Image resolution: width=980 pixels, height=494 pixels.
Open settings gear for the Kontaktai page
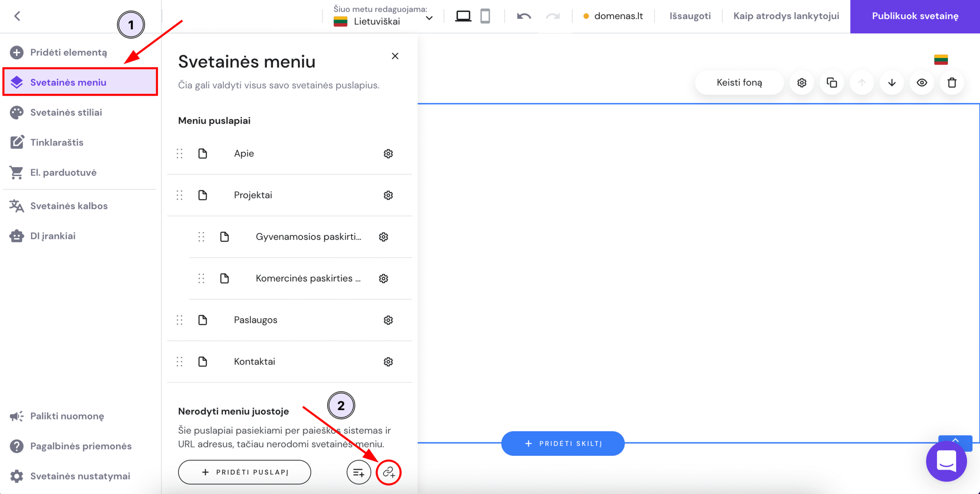click(388, 361)
